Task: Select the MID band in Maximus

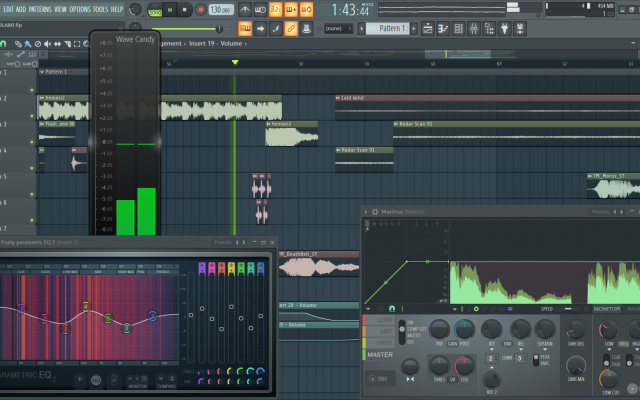Action: 378,331
